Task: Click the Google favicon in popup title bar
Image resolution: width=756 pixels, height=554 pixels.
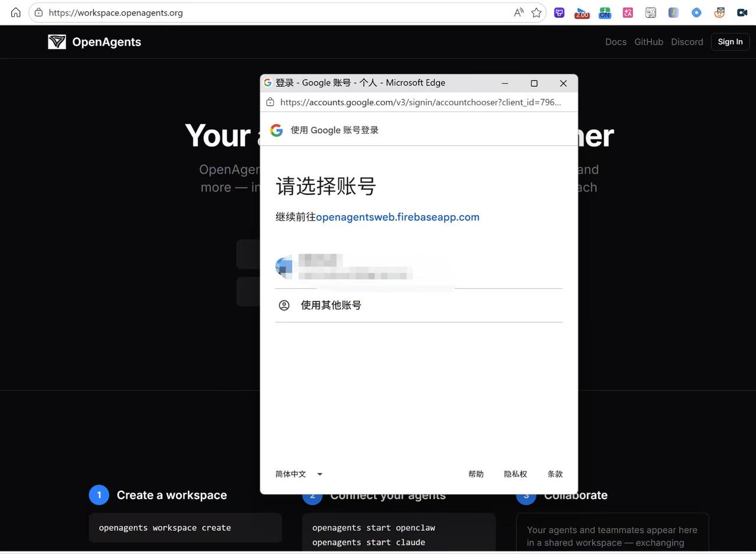Action: pyautogui.click(x=268, y=83)
